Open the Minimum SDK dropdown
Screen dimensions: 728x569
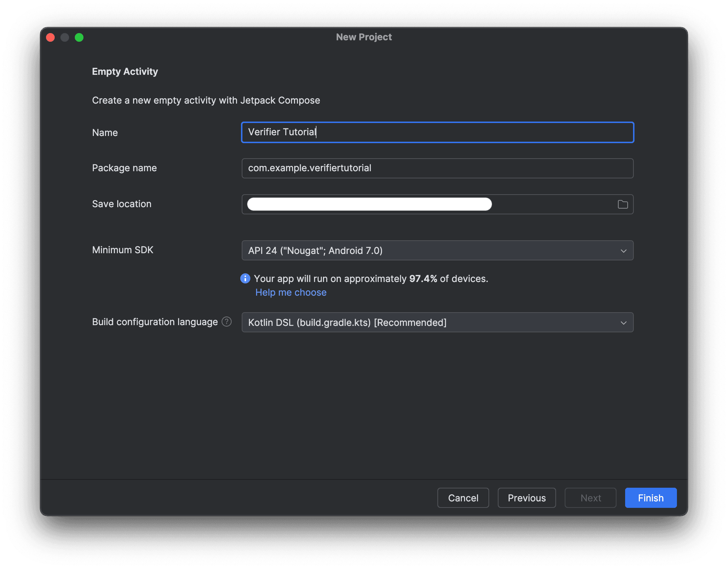point(437,250)
